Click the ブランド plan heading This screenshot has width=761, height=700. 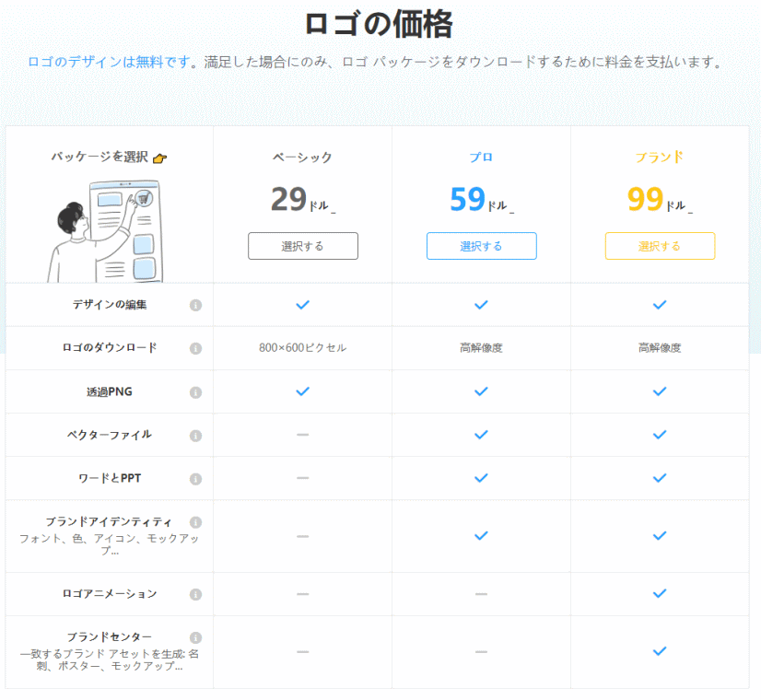tap(660, 157)
